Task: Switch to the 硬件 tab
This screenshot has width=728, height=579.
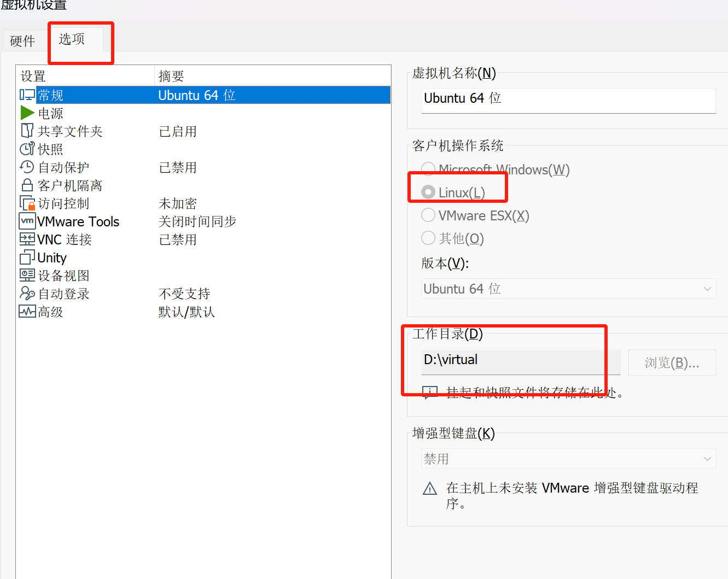Action: (22, 41)
